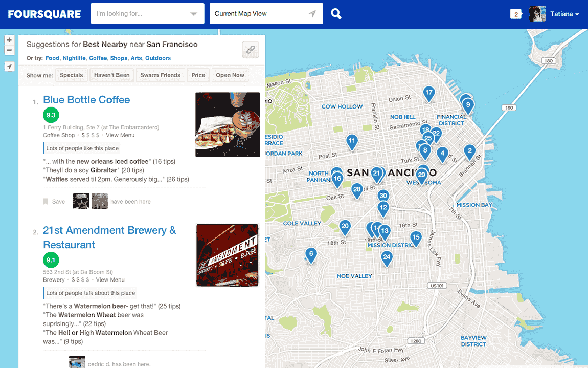This screenshot has width=588, height=368.
Task: Select map pin number 11
Action: [x=351, y=142]
